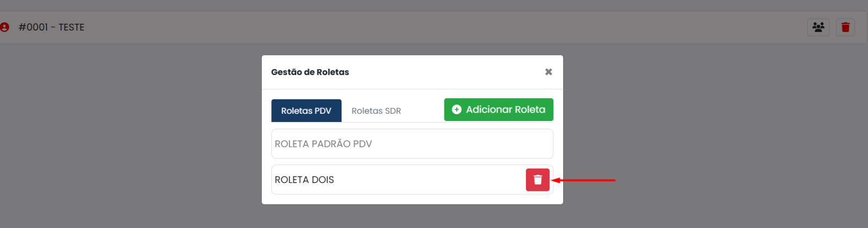
Task: Click white padding below ROLETA DOIS row
Action: coord(412,200)
